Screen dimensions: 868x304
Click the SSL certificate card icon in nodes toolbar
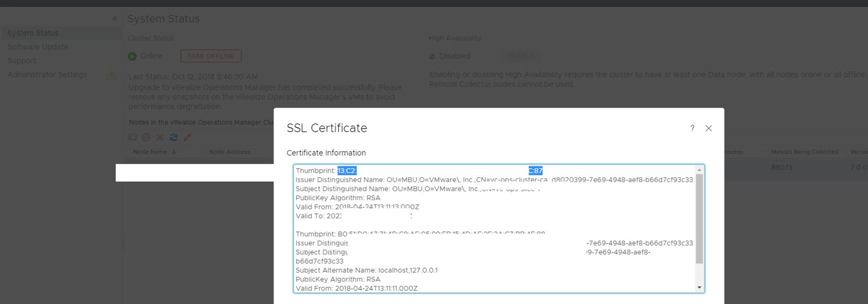[132, 137]
